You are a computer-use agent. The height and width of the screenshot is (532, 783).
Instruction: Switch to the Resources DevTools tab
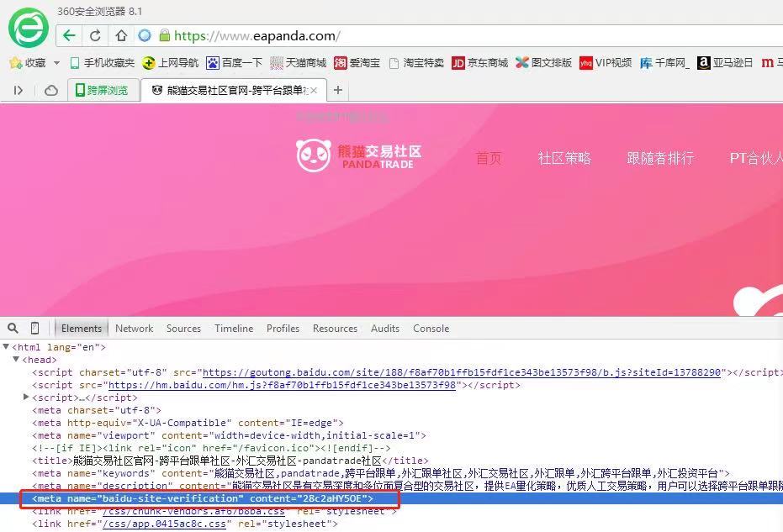click(335, 329)
